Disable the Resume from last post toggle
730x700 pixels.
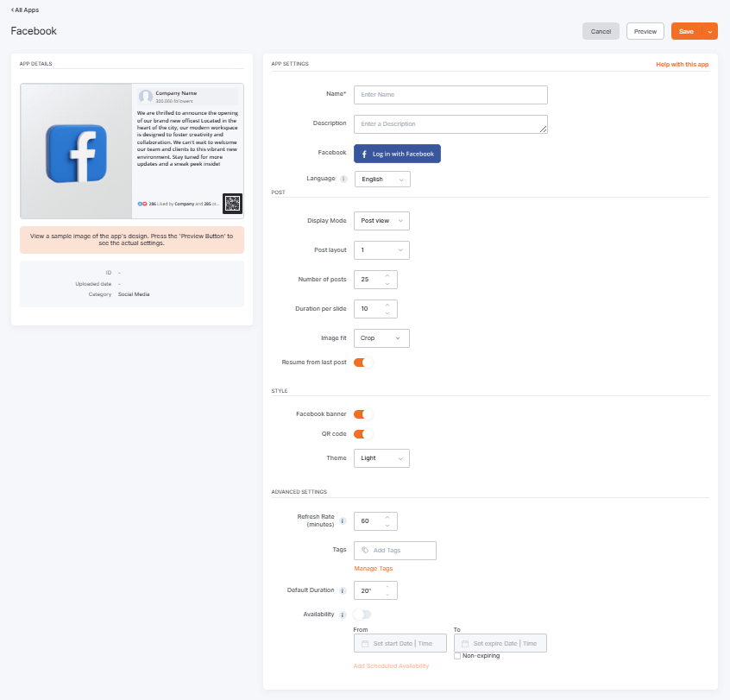pos(362,362)
